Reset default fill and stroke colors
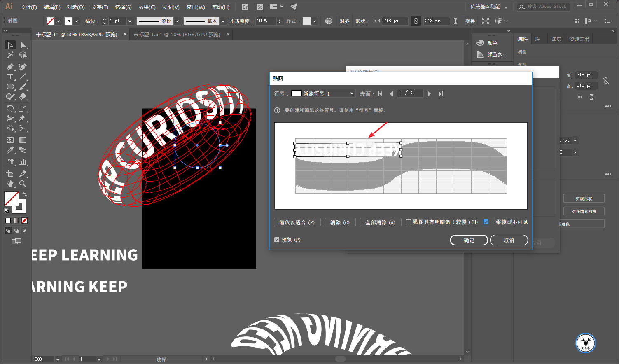Screen dimensions: 619x364 7,211
